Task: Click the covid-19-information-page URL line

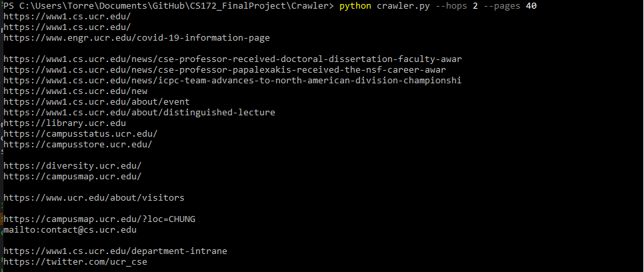Action: [137, 38]
